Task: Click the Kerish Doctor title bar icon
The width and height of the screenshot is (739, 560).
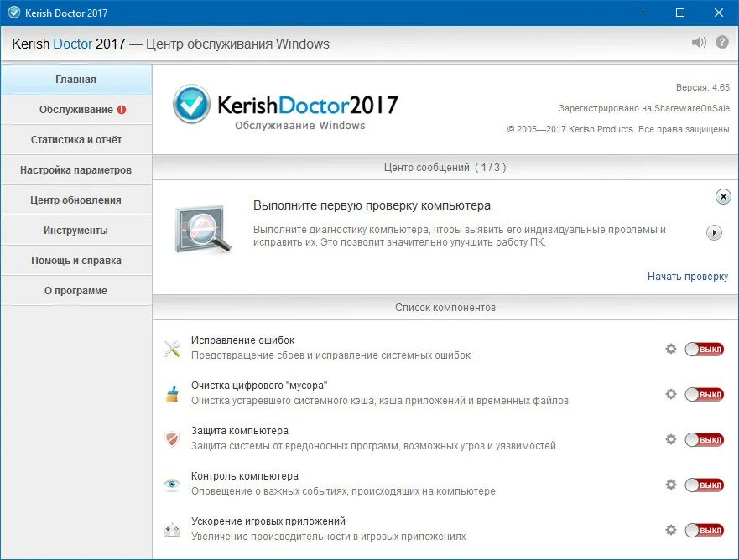Action: pos(14,13)
